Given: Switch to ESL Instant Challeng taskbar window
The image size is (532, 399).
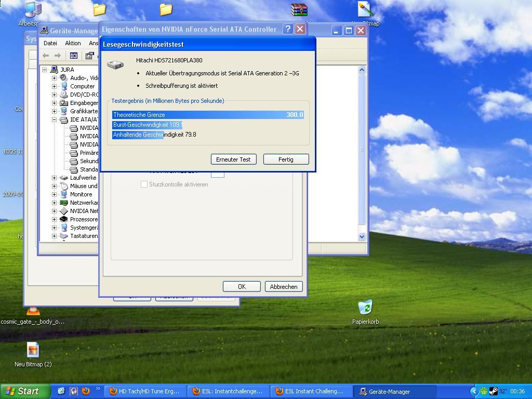Looking at the screenshot, I should 311,392.
